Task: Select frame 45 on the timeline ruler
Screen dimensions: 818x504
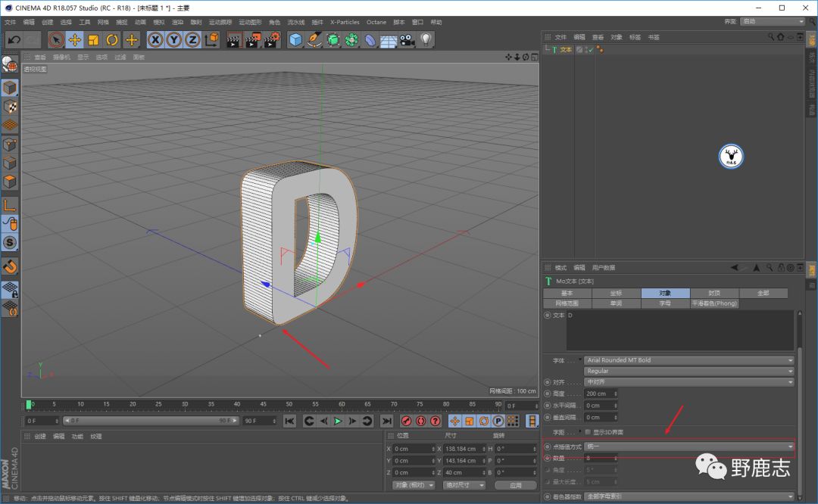Action: [x=263, y=404]
